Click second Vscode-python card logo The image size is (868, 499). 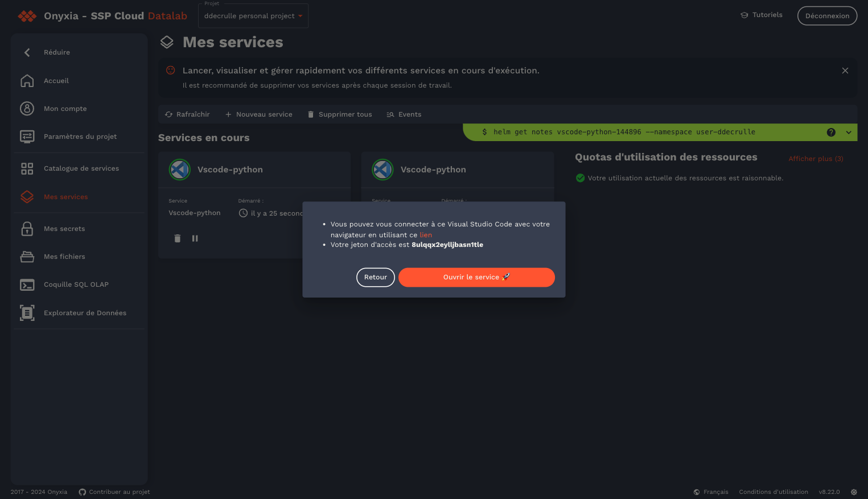(382, 170)
